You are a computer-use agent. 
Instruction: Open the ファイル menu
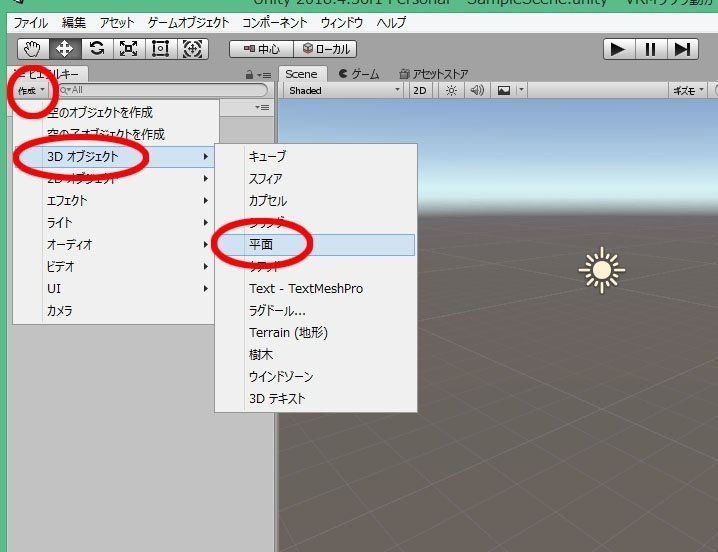click(31, 22)
